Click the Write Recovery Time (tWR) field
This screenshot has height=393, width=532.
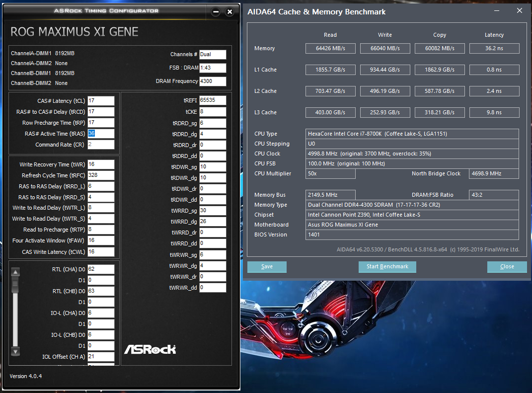point(101,164)
